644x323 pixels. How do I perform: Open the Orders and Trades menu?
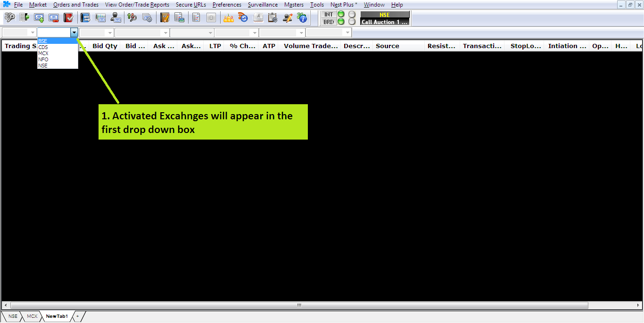[76, 5]
